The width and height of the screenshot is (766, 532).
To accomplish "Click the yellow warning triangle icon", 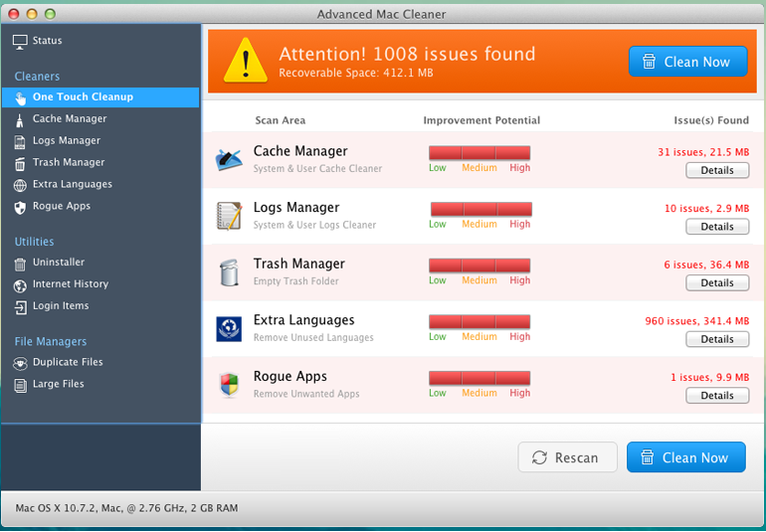I will 246,61.
